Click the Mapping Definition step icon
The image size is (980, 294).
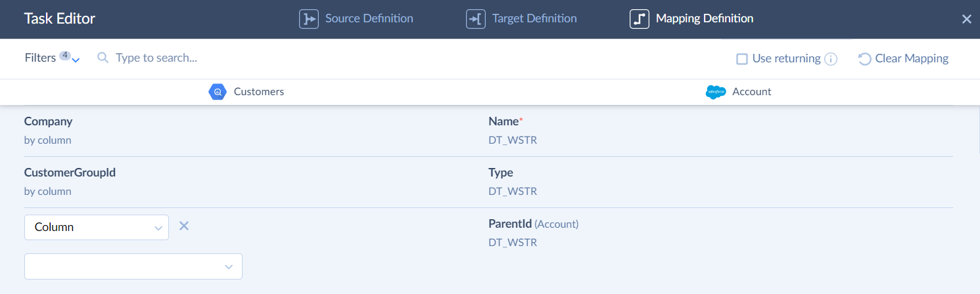pos(640,19)
